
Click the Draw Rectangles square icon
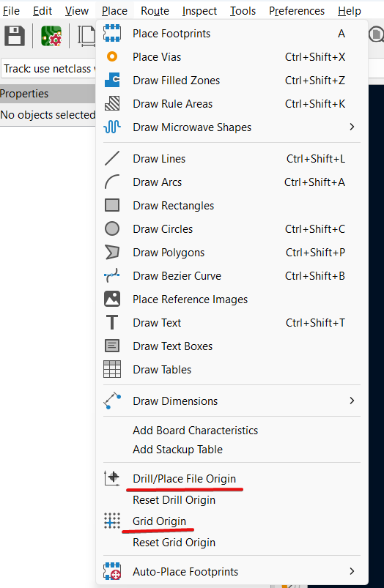pyautogui.click(x=112, y=206)
